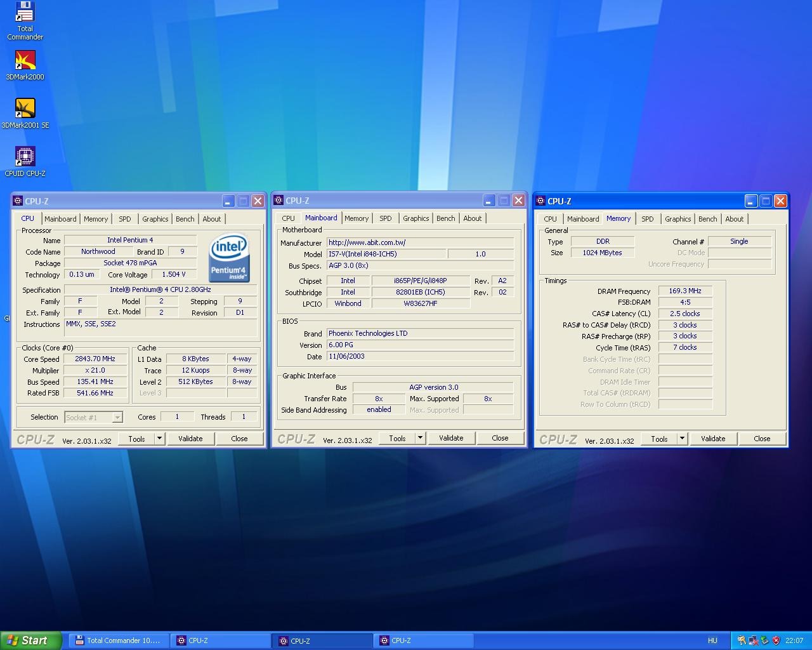Launch CPUID CPU-Z desktop icon
The image size is (812, 650).
pos(25,162)
